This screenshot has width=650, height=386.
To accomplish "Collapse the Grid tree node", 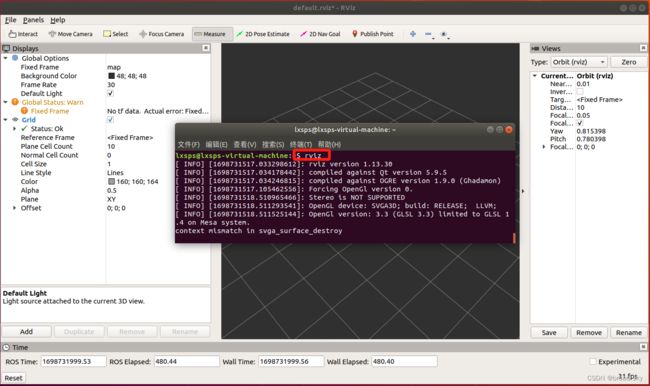I will pyautogui.click(x=5, y=120).
